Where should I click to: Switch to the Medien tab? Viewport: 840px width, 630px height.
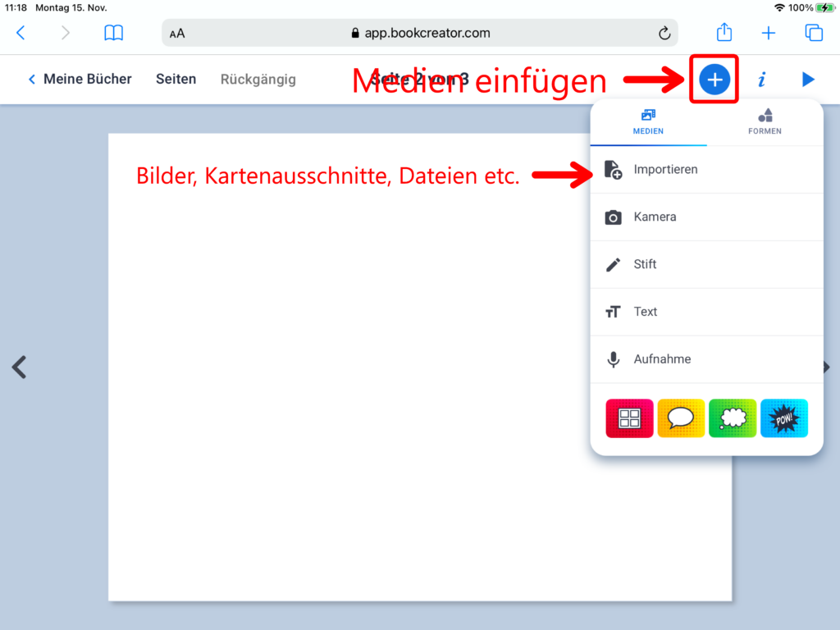click(x=648, y=121)
